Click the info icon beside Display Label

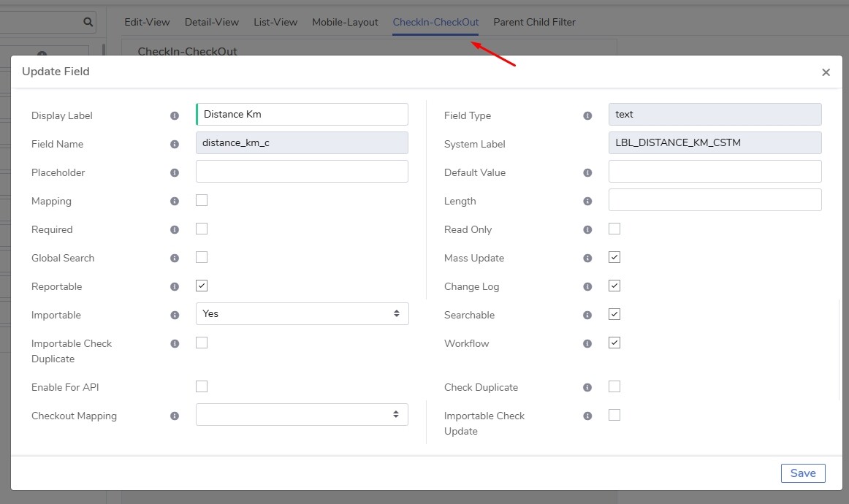[175, 115]
